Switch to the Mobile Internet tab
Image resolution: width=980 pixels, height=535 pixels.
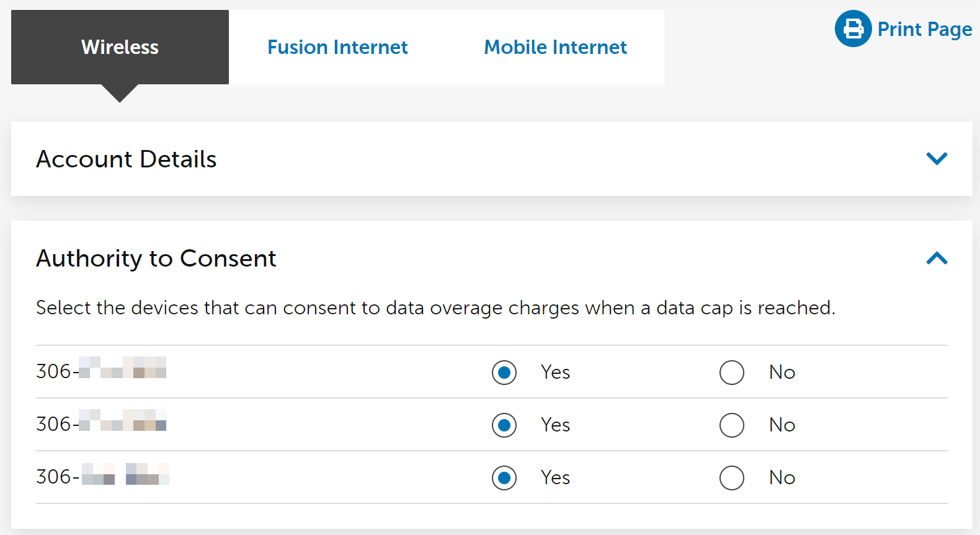(555, 47)
